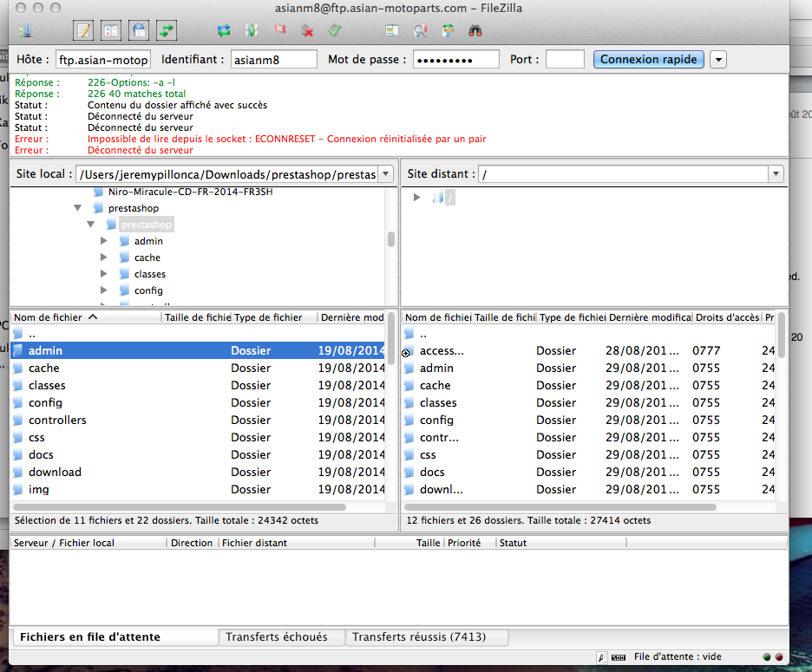812x672 pixels.
Task: Expand the config folder in local tree
Action: pyautogui.click(x=103, y=291)
